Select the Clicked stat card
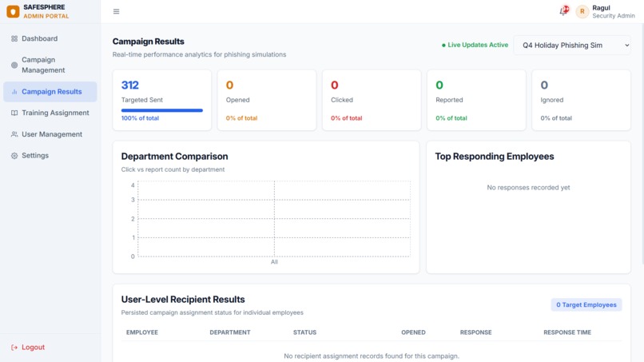The width and height of the screenshot is (644, 362). (x=372, y=100)
